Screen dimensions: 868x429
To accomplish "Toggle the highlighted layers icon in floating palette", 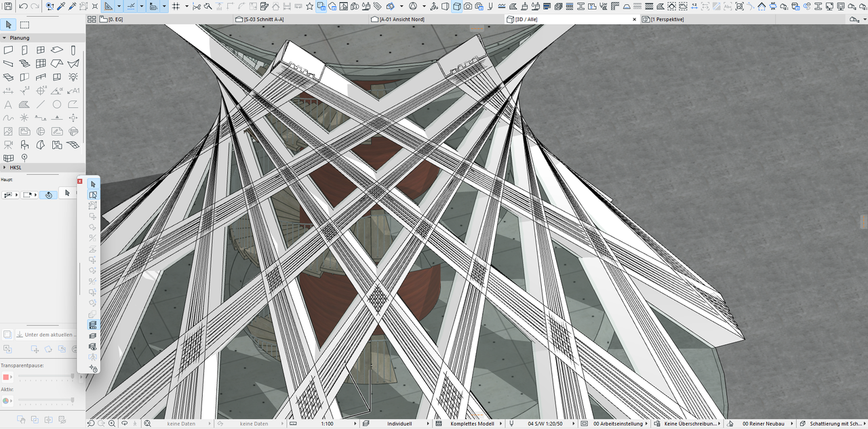I will click(x=93, y=325).
